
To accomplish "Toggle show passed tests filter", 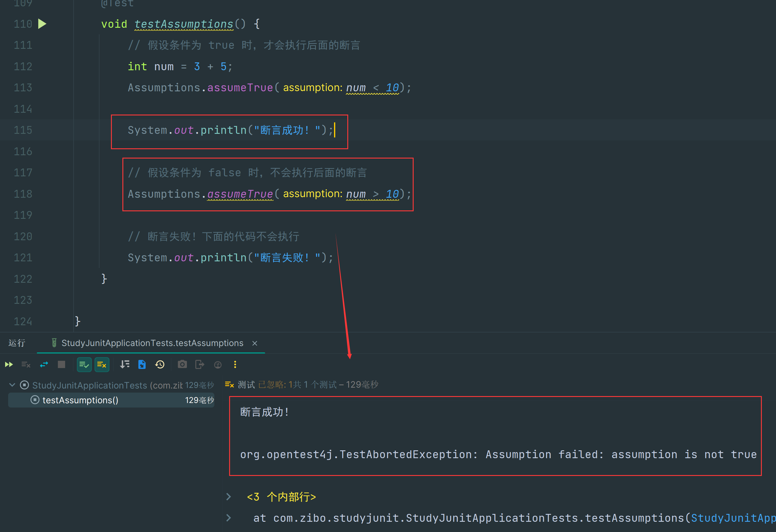I will [x=84, y=364].
